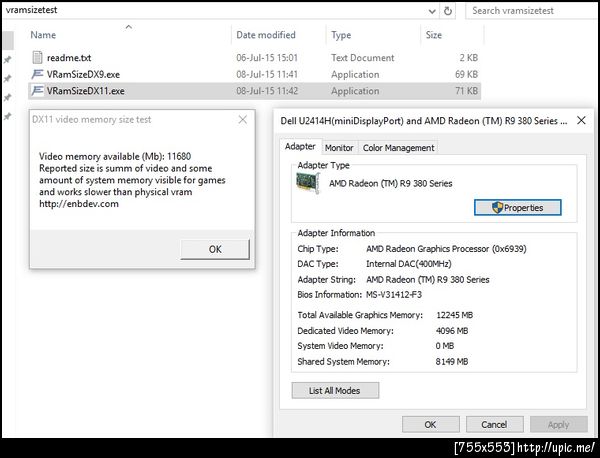Confirm adapter properties with OK button
This screenshot has height=458, width=600.
(430, 424)
